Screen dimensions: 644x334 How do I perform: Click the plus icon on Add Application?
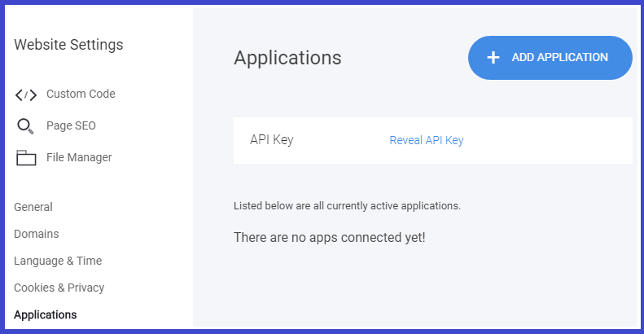493,58
